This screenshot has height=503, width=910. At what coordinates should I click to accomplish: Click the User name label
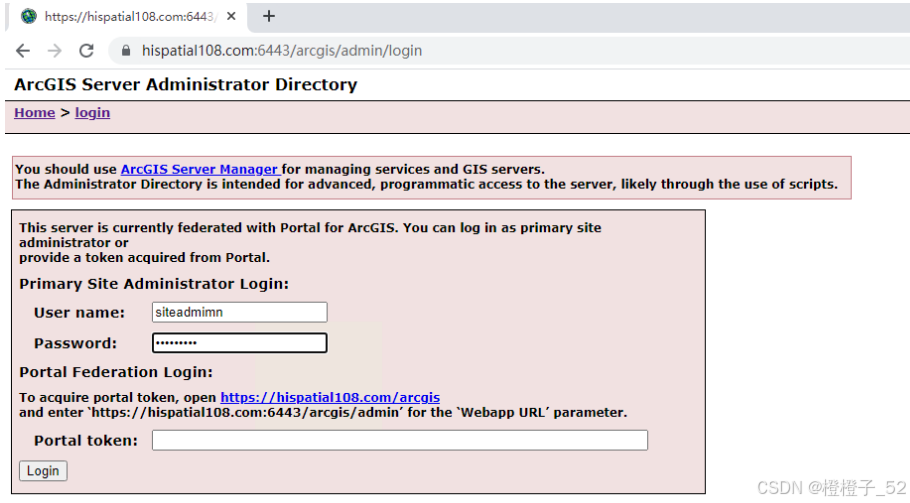[80, 313]
